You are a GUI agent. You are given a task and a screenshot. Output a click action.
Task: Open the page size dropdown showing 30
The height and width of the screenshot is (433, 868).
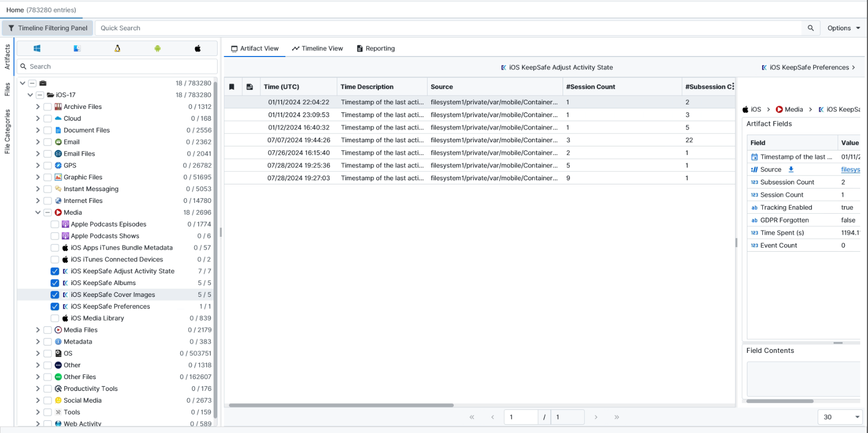(x=840, y=417)
